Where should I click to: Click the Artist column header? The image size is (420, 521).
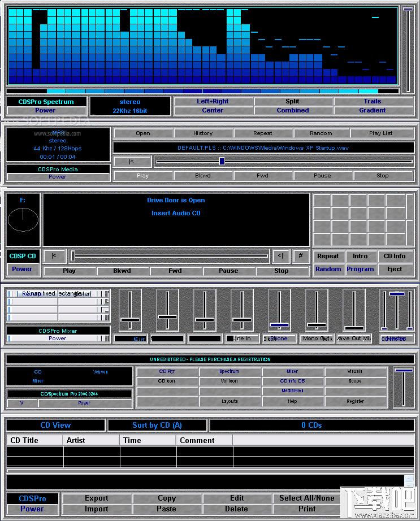point(92,440)
